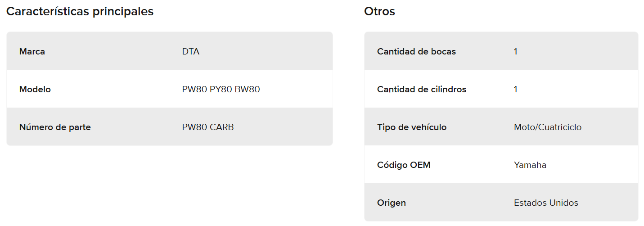Click the vehicle type 'Moto/Cuatriciclo'
Screen dimensions: 644x226
point(548,127)
